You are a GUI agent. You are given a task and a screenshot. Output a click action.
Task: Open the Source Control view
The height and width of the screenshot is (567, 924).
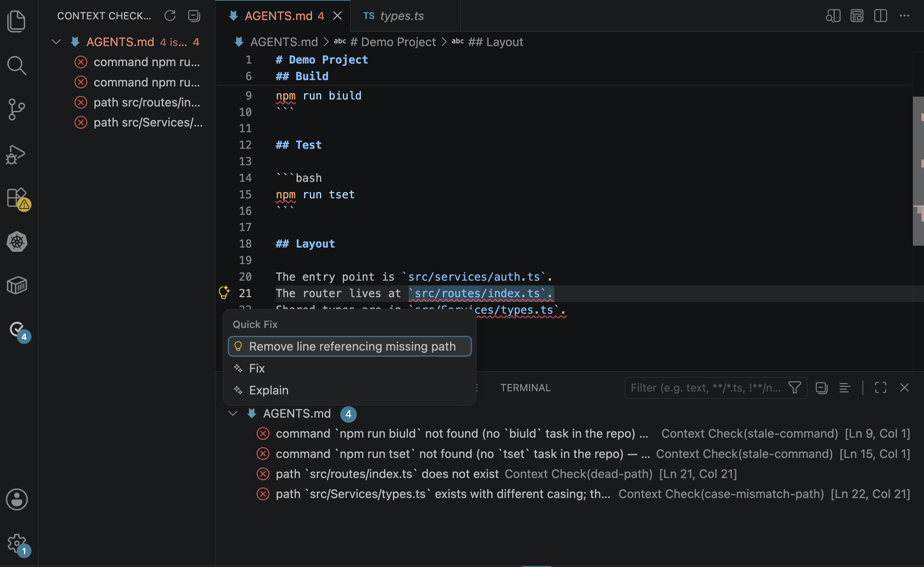(17, 110)
